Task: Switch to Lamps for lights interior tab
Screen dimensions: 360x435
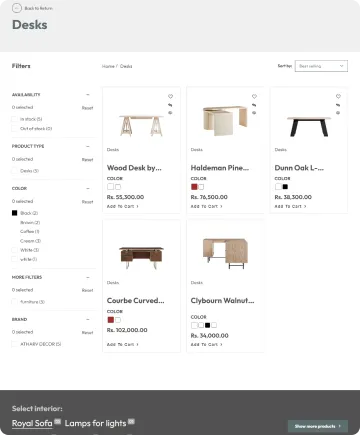Action: 95,423
